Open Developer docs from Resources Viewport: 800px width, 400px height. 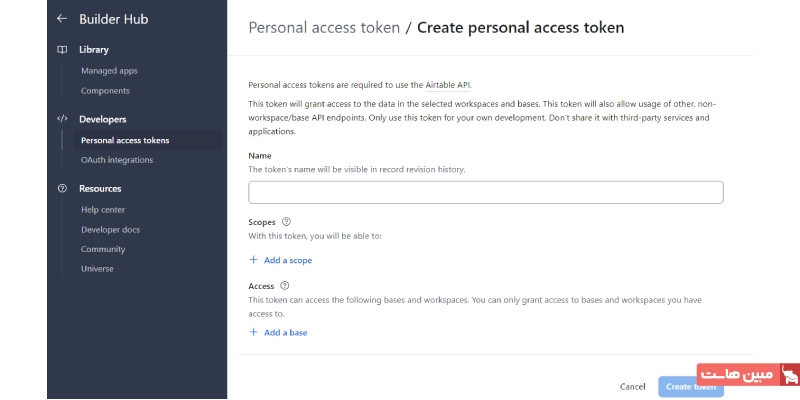pyautogui.click(x=110, y=229)
